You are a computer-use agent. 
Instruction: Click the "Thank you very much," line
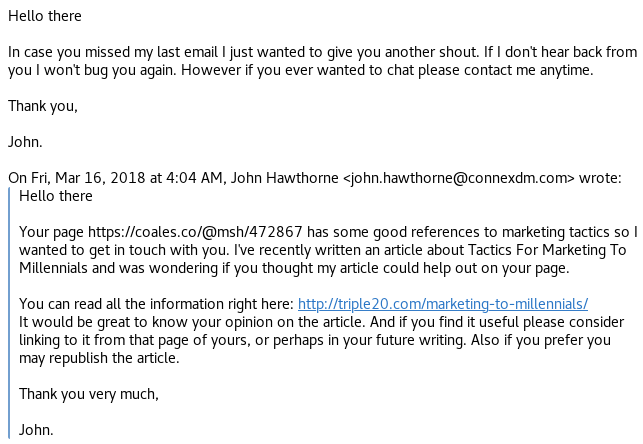[x=89, y=394]
